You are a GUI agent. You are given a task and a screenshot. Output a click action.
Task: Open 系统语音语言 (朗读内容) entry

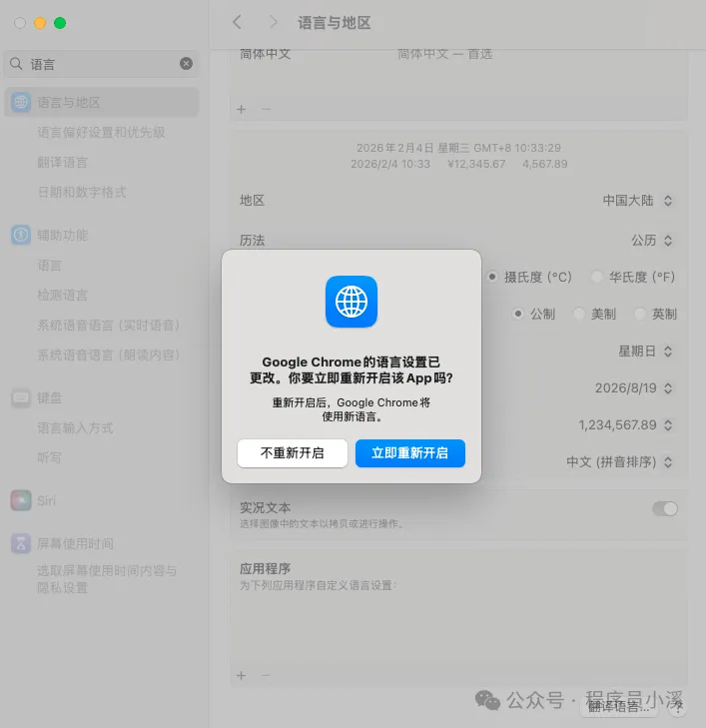(x=109, y=355)
